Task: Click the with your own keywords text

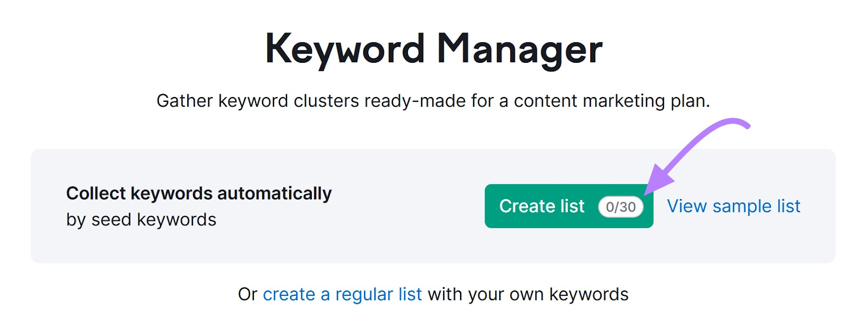Action: (528, 294)
